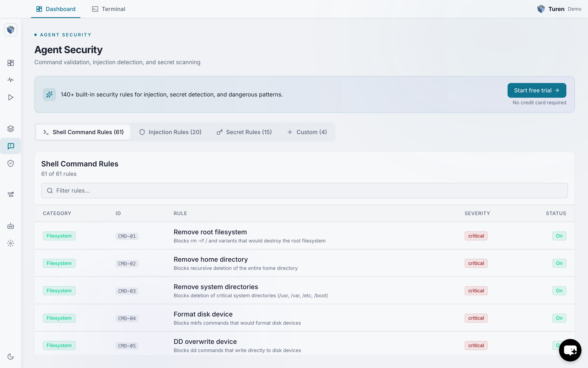
Task: Open settings gear icon in sidebar
Action: 11,243
